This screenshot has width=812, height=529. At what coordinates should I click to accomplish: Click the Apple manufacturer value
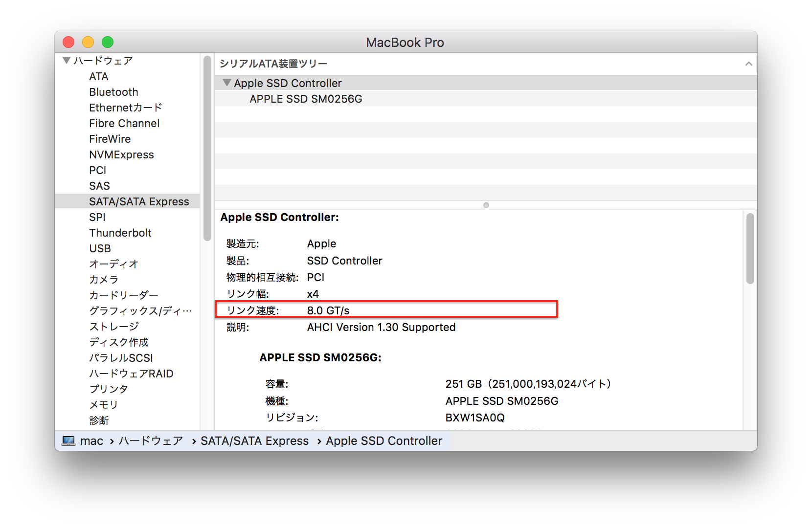tap(321, 243)
